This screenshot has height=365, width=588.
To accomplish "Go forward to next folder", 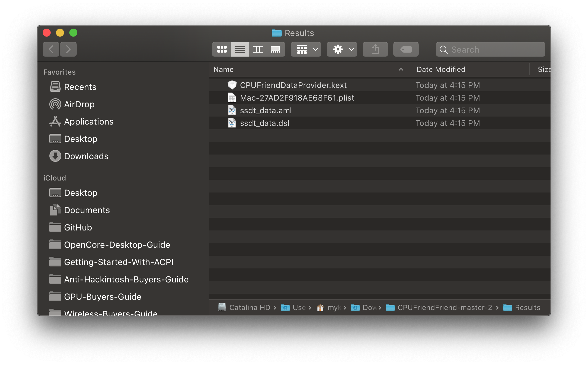I will 68,49.
